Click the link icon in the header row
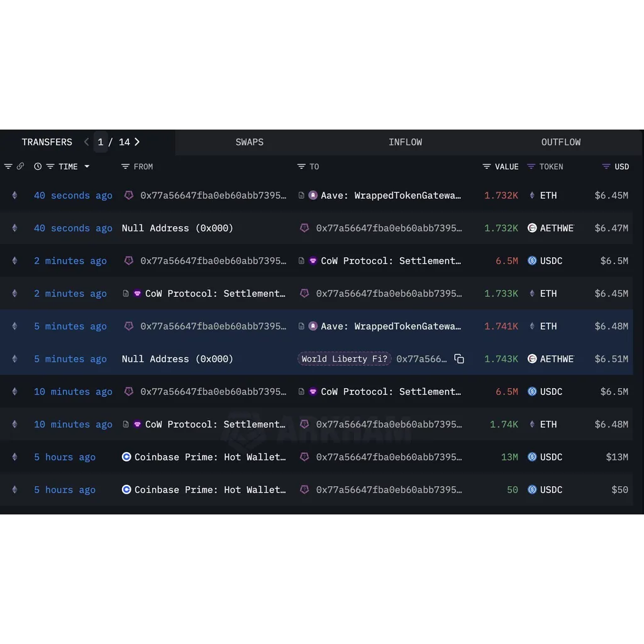The image size is (644, 644). pyautogui.click(x=20, y=166)
